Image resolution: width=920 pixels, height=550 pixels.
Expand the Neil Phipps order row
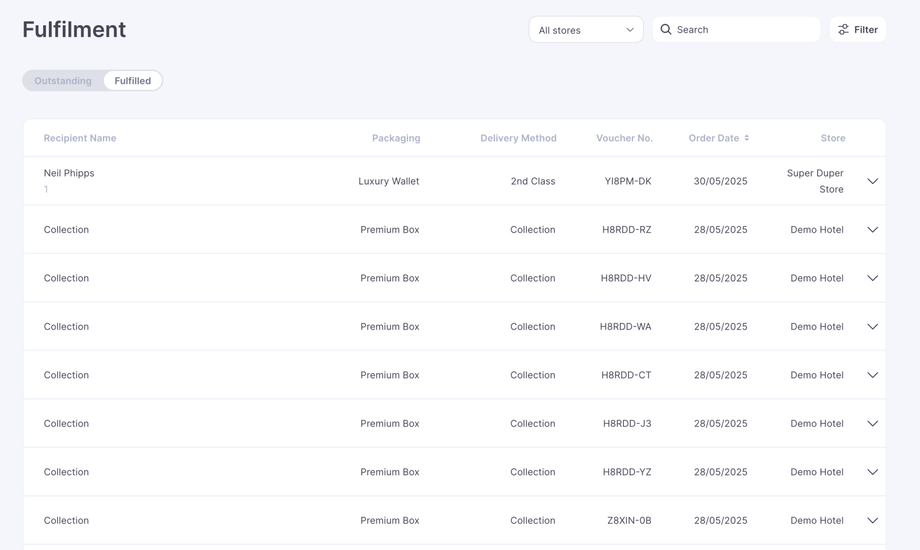coord(872,181)
